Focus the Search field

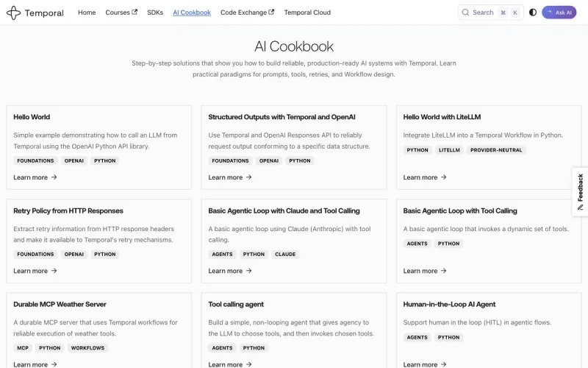(490, 13)
